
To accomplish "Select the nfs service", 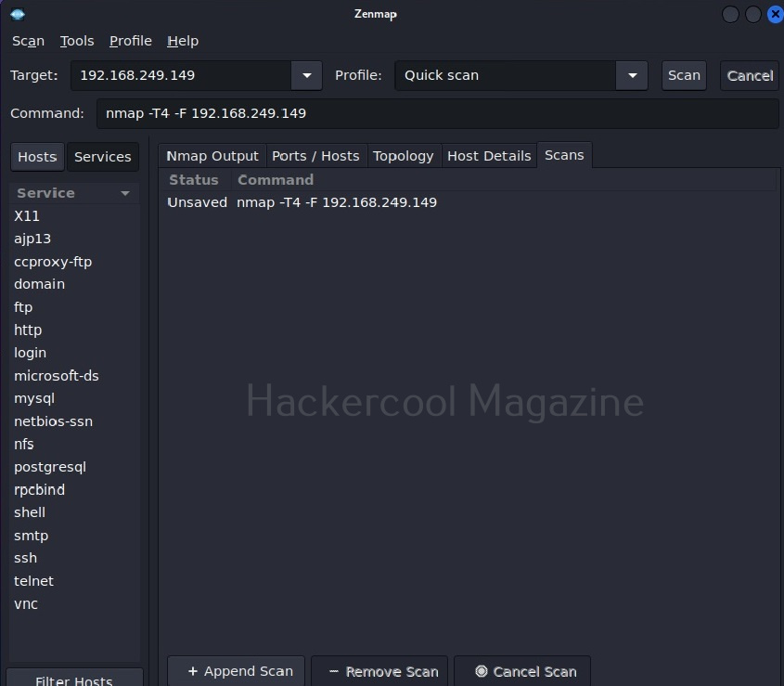I will (x=74, y=444).
